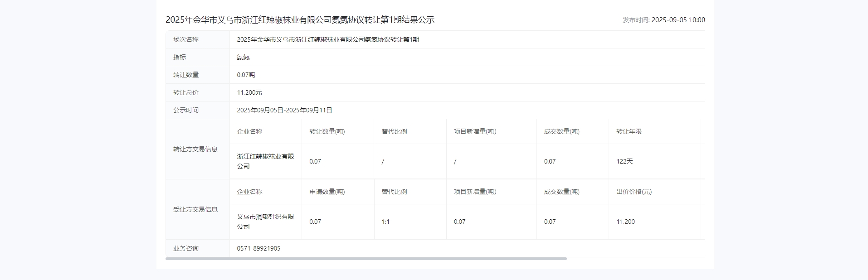868x280 pixels.
Task: Select the 义乌市润嘟针织有限公司 company name cell
Action: click(x=265, y=222)
